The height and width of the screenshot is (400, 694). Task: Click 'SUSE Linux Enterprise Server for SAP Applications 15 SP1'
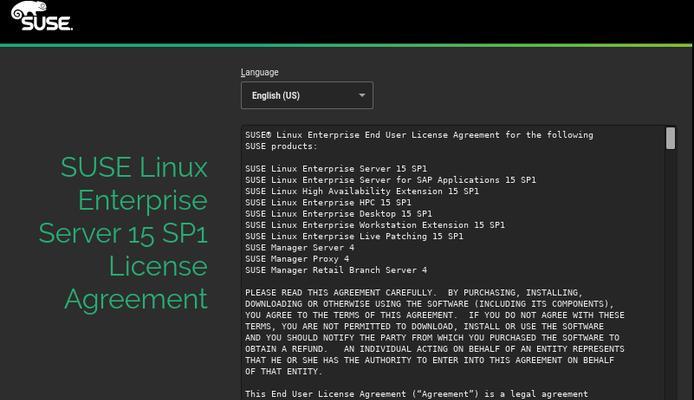click(x=390, y=180)
